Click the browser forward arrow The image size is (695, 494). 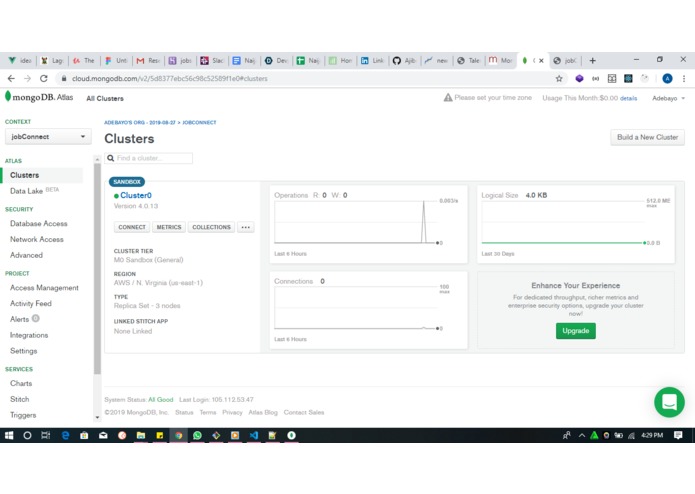27,78
